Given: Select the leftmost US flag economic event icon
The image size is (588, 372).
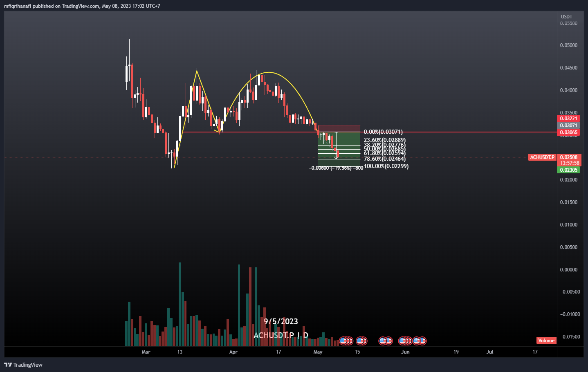Looking at the screenshot, I should (x=343, y=341).
